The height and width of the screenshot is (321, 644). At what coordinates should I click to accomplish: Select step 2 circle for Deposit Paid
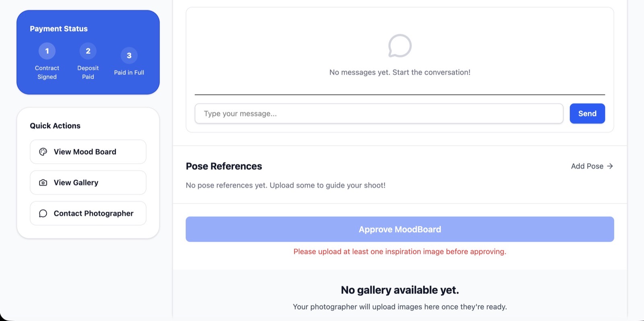88,51
